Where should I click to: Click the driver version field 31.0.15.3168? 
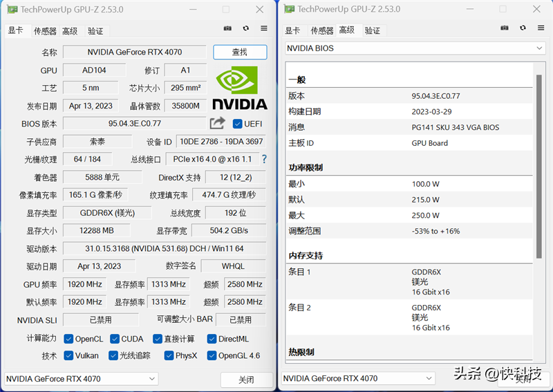click(x=165, y=248)
